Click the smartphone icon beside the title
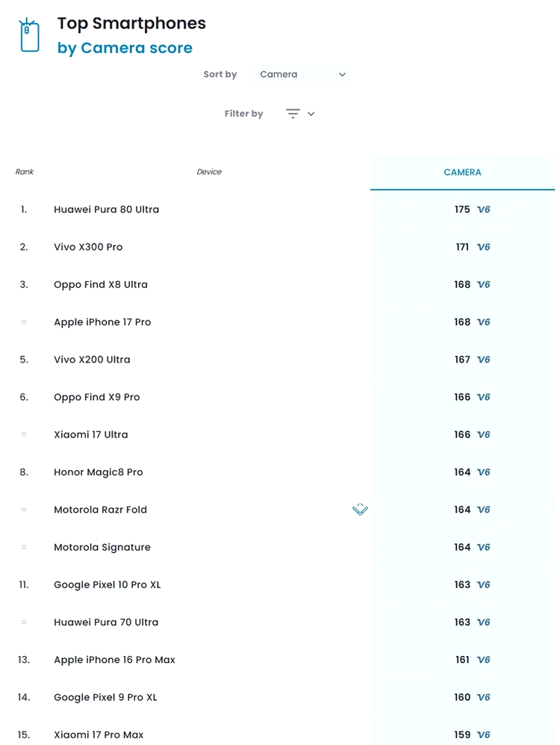Screen dimensions: 560x745 (x=29, y=35)
